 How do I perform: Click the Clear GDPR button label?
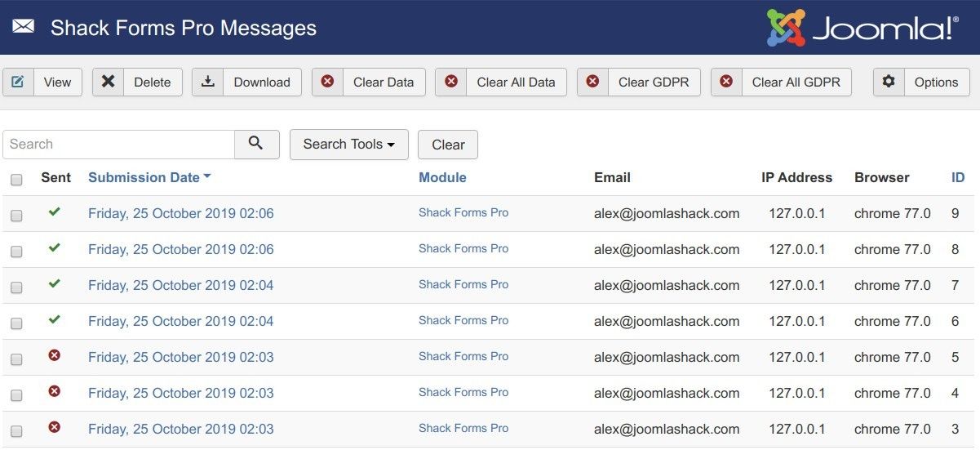[654, 82]
